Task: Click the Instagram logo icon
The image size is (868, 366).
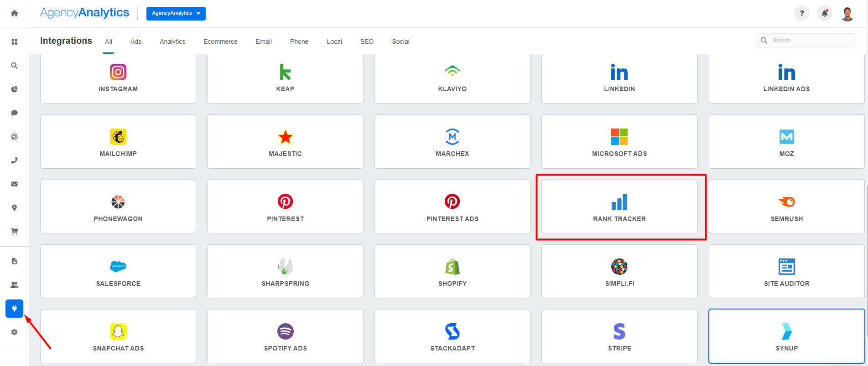Action: coord(118,72)
